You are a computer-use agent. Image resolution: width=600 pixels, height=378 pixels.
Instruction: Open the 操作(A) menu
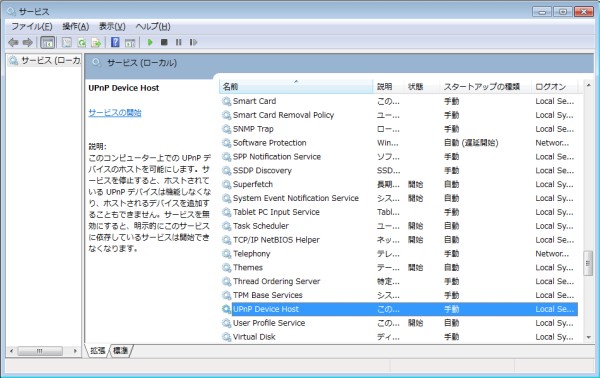[76, 26]
